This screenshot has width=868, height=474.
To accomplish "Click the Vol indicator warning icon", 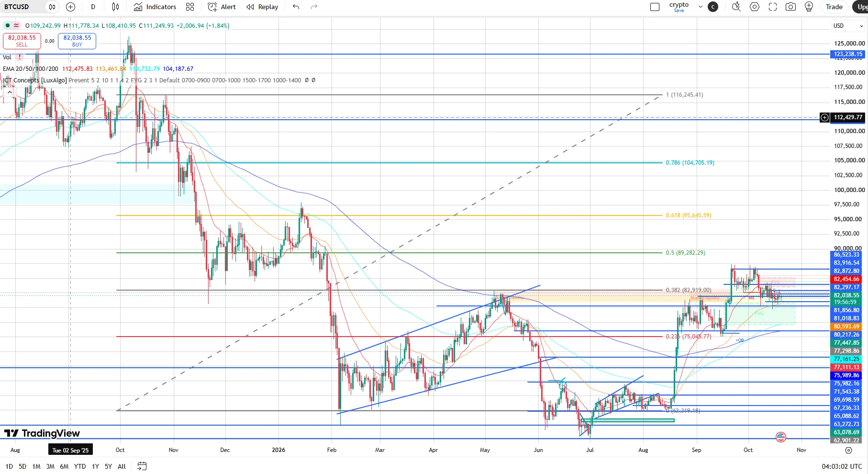I will [x=20, y=57].
